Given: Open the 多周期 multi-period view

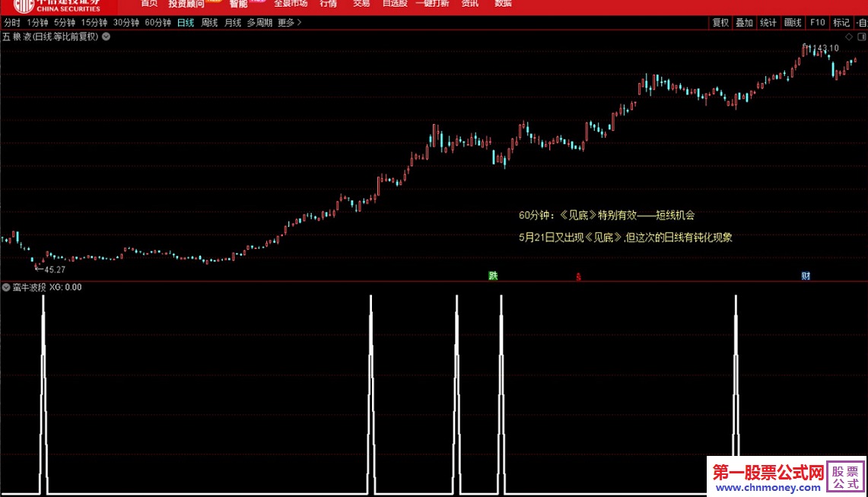Looking at the screenshot, I should (x=259, y=23).
